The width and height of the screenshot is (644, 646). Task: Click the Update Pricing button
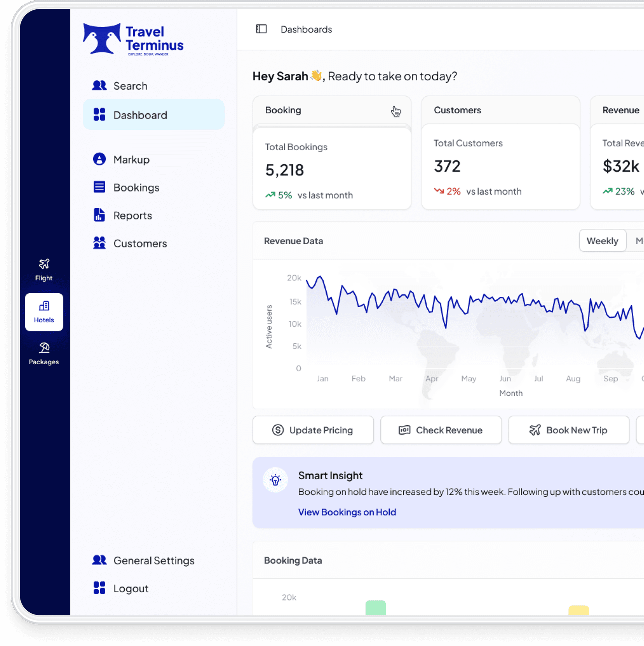point(313,430)
